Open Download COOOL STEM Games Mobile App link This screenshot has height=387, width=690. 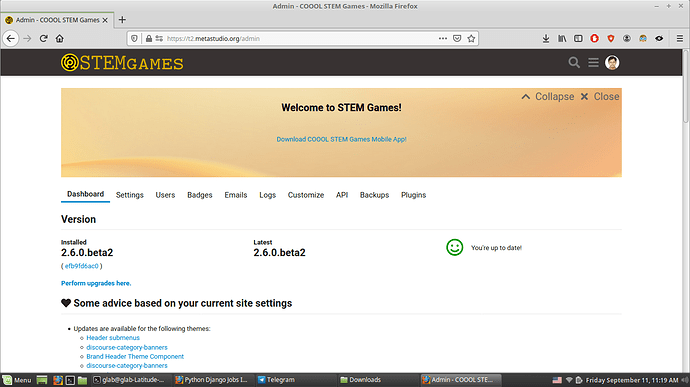point(341,139)
